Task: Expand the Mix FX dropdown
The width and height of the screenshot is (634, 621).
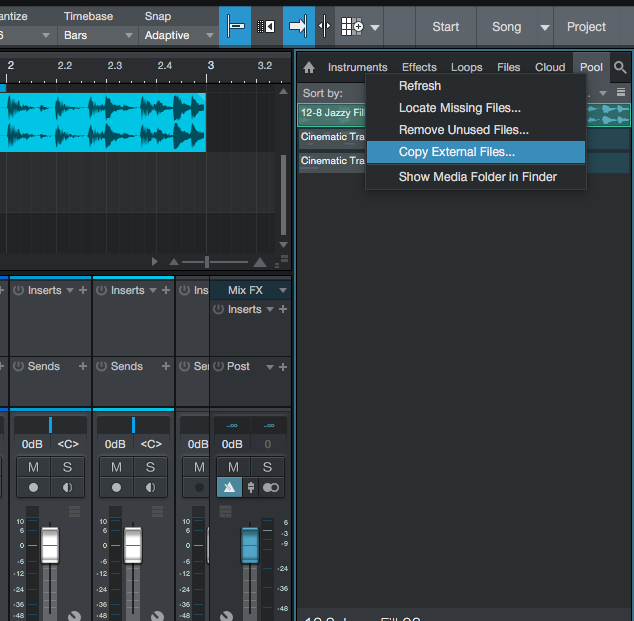Action: click(283, 290)
